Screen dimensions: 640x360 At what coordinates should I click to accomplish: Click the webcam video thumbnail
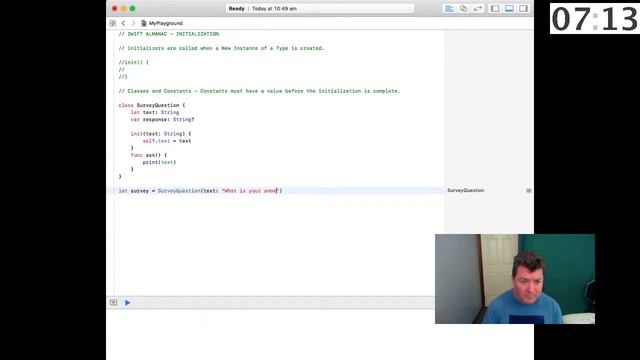pos(515,279)
